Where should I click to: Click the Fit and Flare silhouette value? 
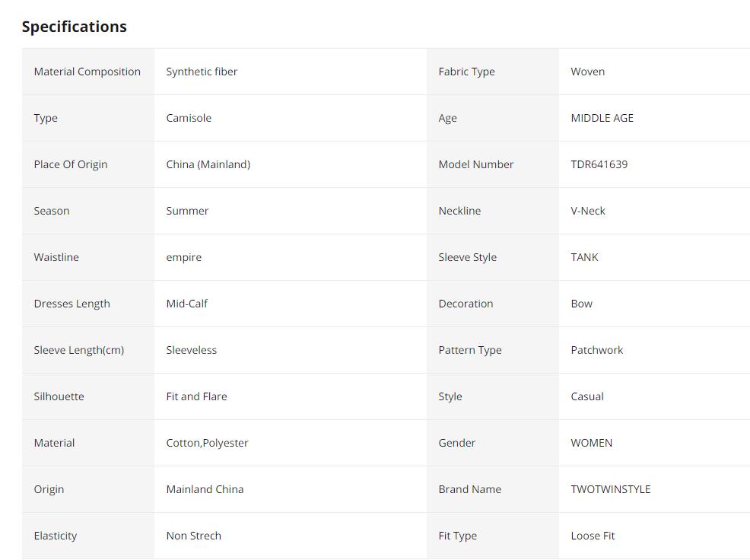tap(196, 396)
